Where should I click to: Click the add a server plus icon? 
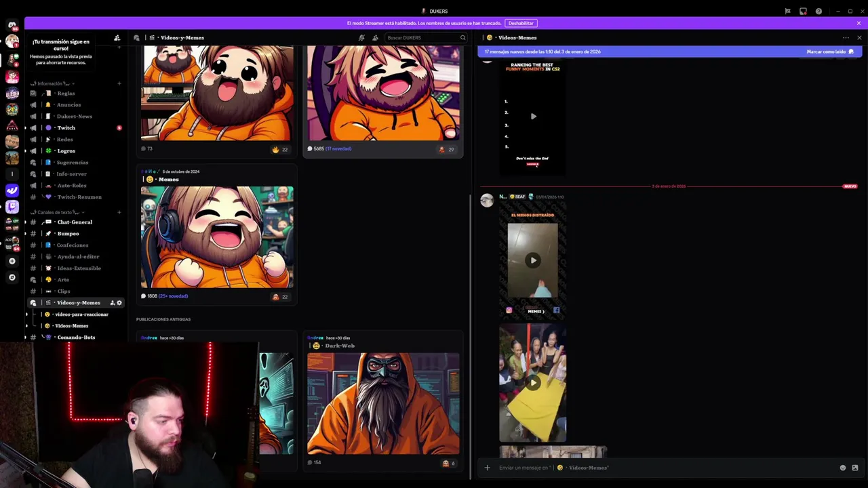(12, 261)
